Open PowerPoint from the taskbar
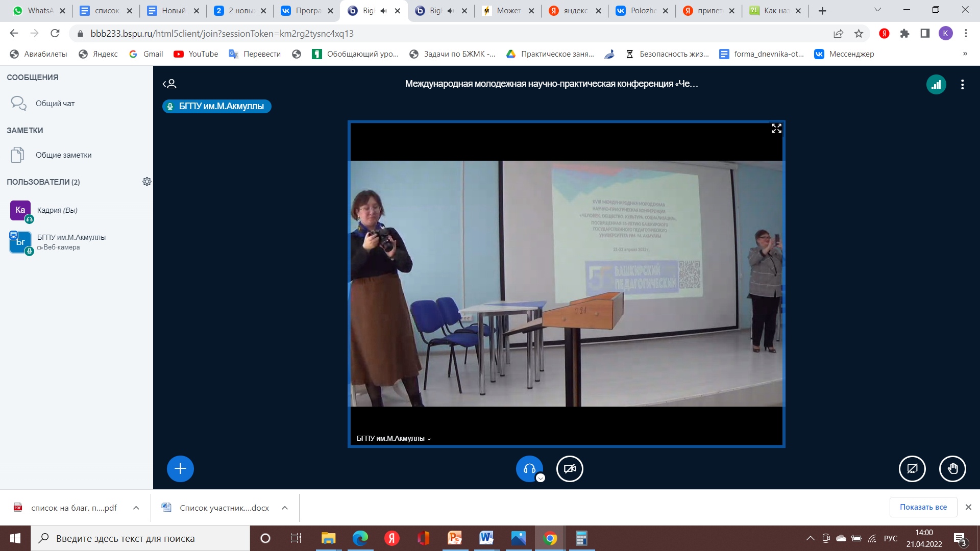 [x=454, y=538]
